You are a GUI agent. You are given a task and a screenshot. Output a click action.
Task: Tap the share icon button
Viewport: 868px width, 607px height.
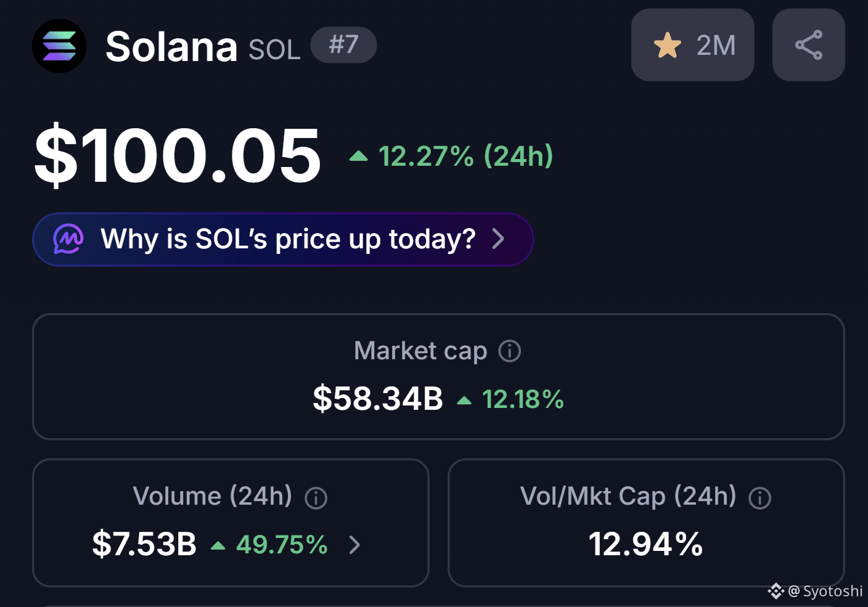808,45
